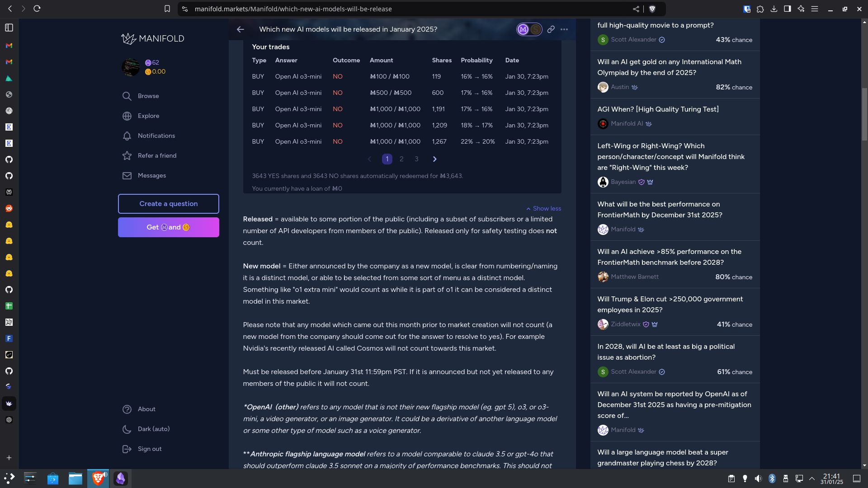Go to trades page 3
This screenshot has height=488, width=868.
click(x=416, y=159)
